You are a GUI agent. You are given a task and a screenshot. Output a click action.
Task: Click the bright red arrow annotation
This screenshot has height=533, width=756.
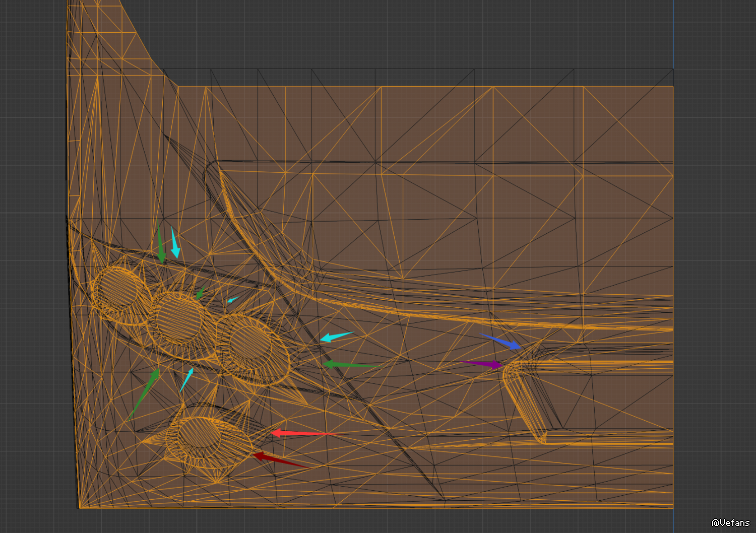297,433
